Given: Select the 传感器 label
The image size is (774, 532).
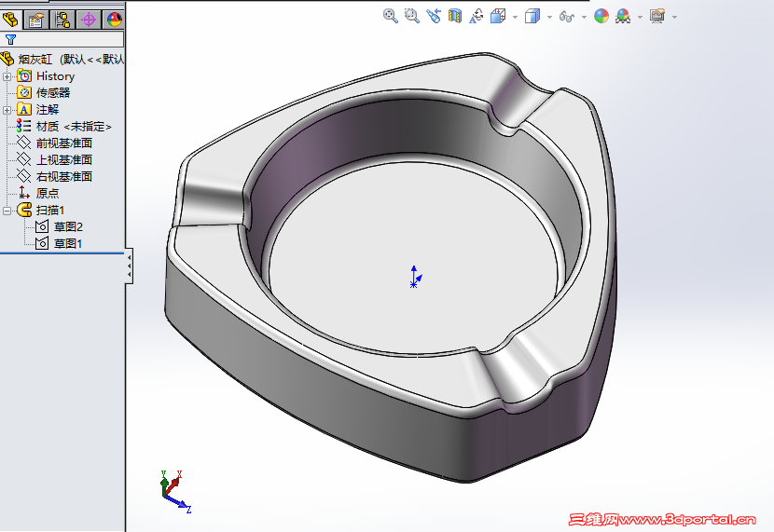Looking at the screenshot, I should [x=53, y=92].
